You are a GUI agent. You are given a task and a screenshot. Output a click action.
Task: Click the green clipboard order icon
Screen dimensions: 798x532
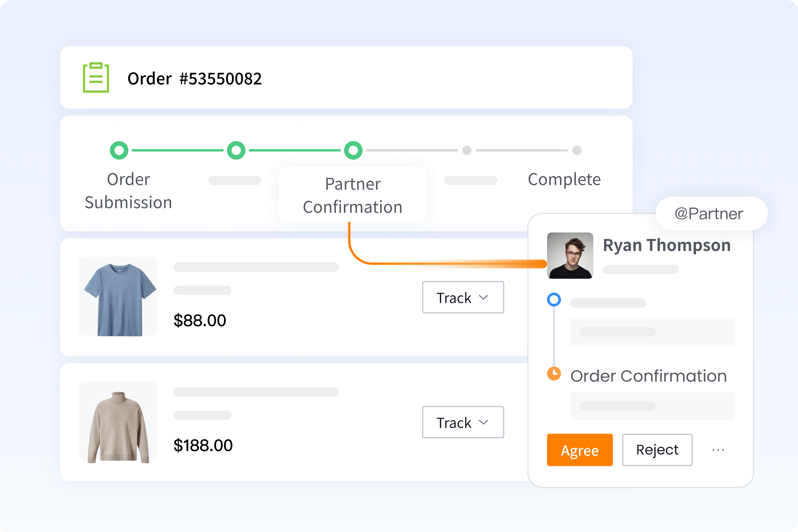[x=96, y=77]
